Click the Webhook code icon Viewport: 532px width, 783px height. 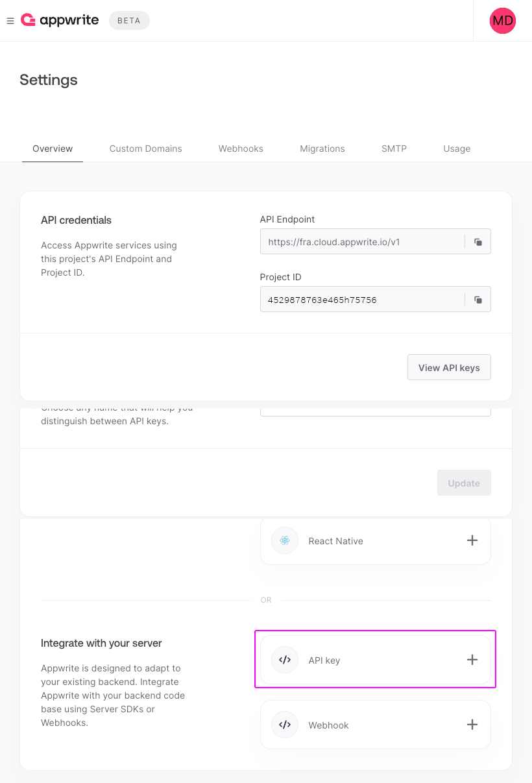[x=285, y=725]
